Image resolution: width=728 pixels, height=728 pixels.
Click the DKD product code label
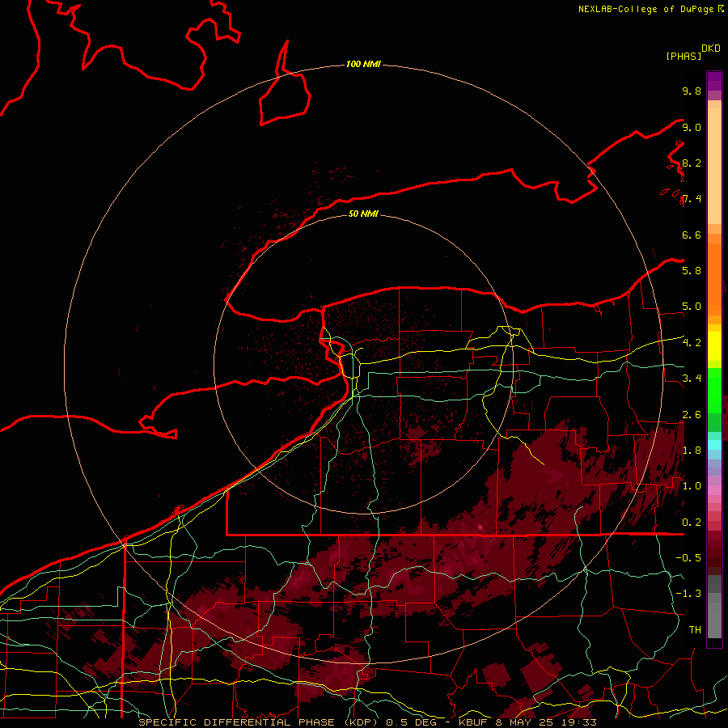(x=711, y=49)
